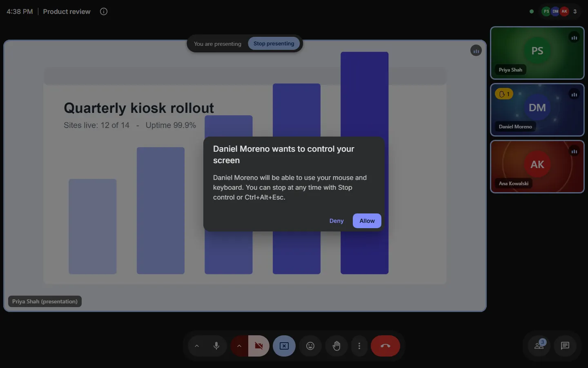Raise your hand
This screenshot has width=588, height=368.
point(336,346)
